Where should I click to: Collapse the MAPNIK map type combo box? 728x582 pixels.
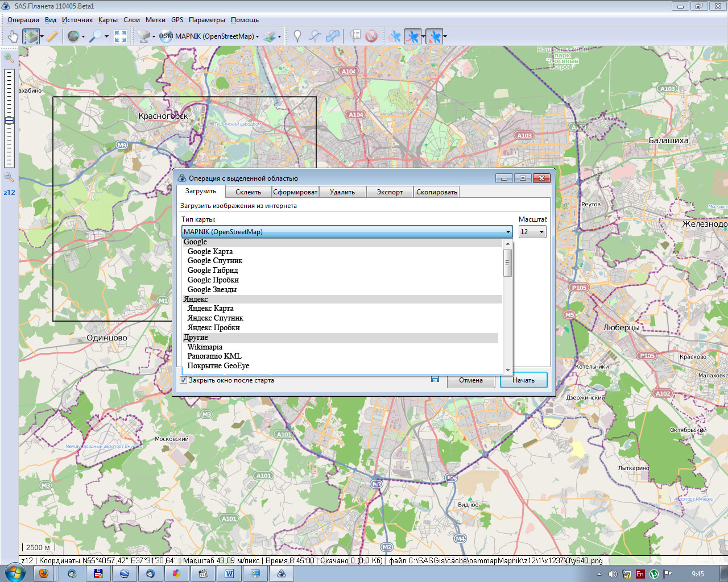tap(507, 232)
